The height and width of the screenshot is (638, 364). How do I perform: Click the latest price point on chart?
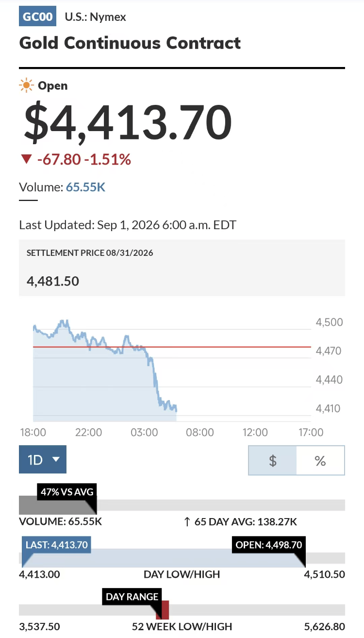tap(177, 411)
